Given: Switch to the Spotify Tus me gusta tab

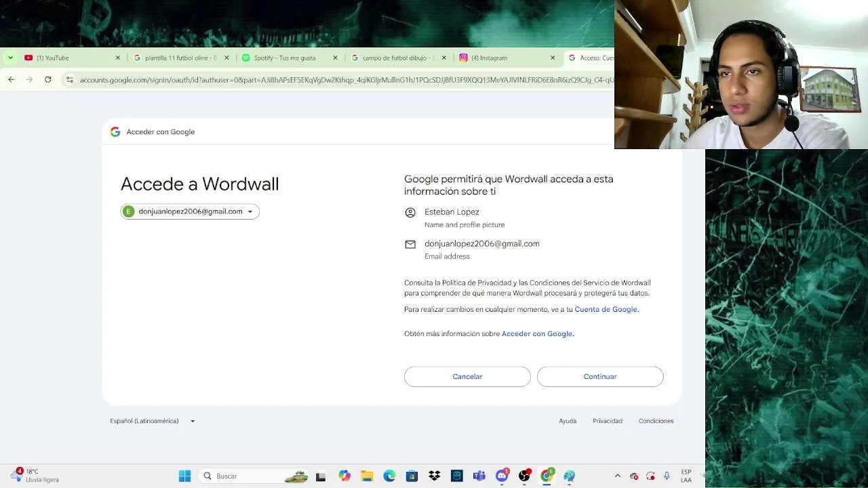Looking at the screenshot, I should 290,58.
